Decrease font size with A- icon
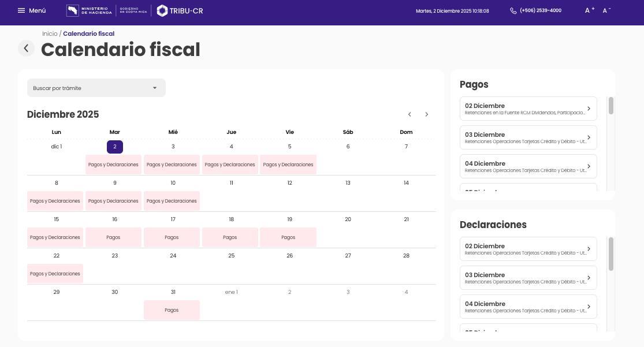 click(606, 10)
